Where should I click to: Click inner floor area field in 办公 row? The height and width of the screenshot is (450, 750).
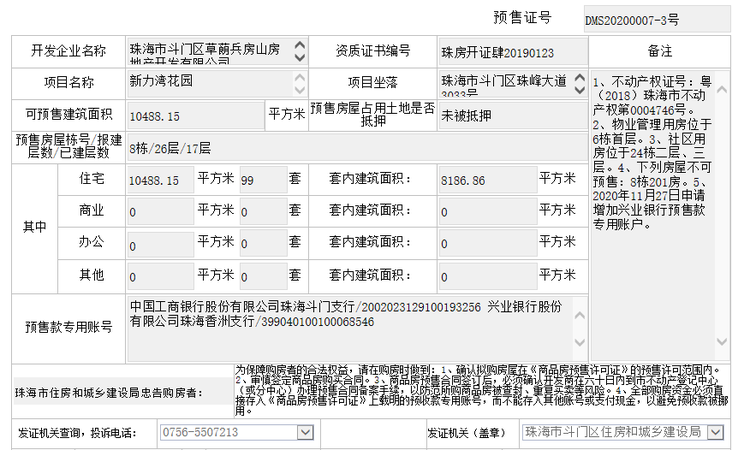coord(488,244)
